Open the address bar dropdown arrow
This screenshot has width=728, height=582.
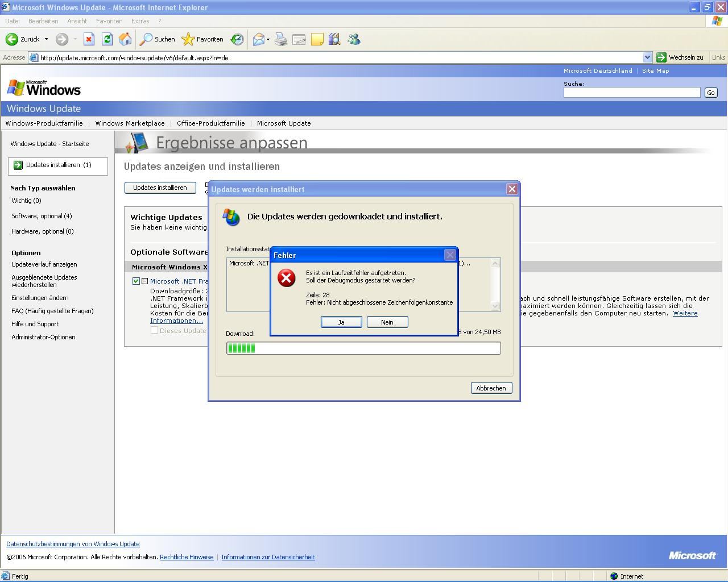[x=647, y=57]
